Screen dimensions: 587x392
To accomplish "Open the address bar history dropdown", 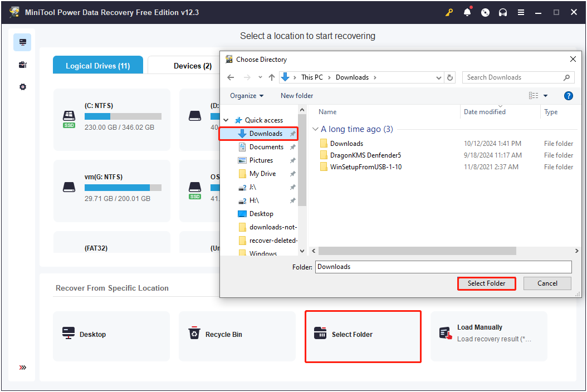I will click(439, 77).
